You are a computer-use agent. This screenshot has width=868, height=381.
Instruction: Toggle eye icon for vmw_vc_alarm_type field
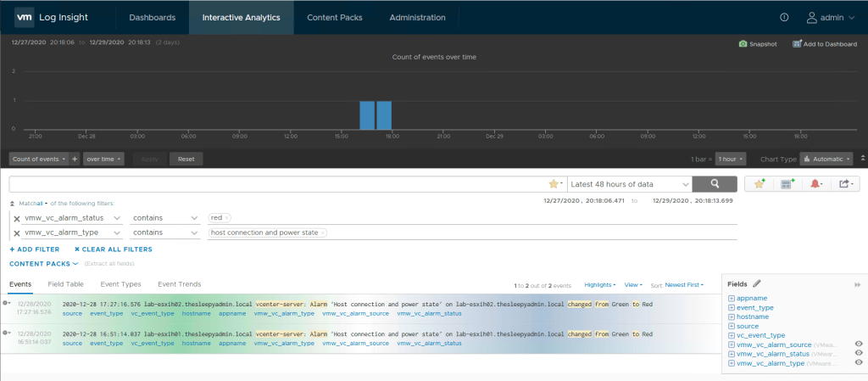859,363
